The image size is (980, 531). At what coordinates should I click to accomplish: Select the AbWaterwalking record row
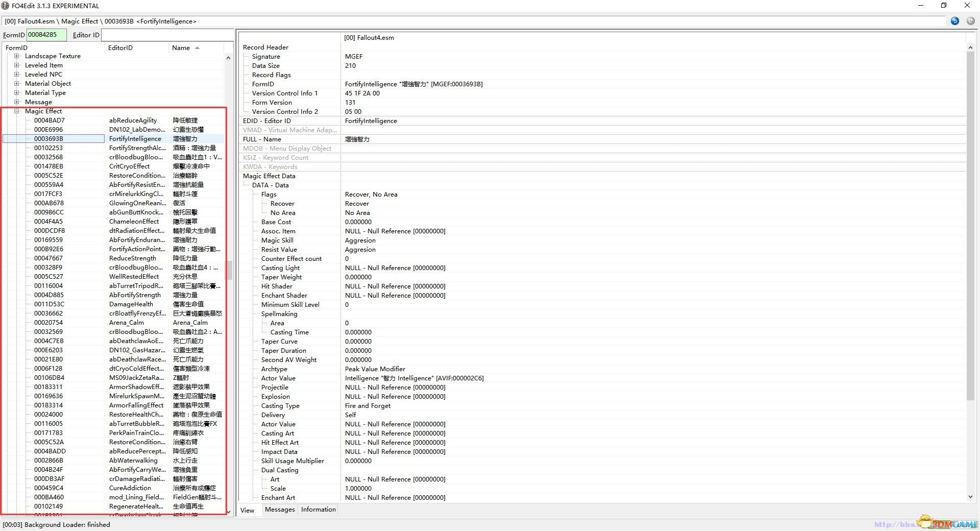point(113,461)
